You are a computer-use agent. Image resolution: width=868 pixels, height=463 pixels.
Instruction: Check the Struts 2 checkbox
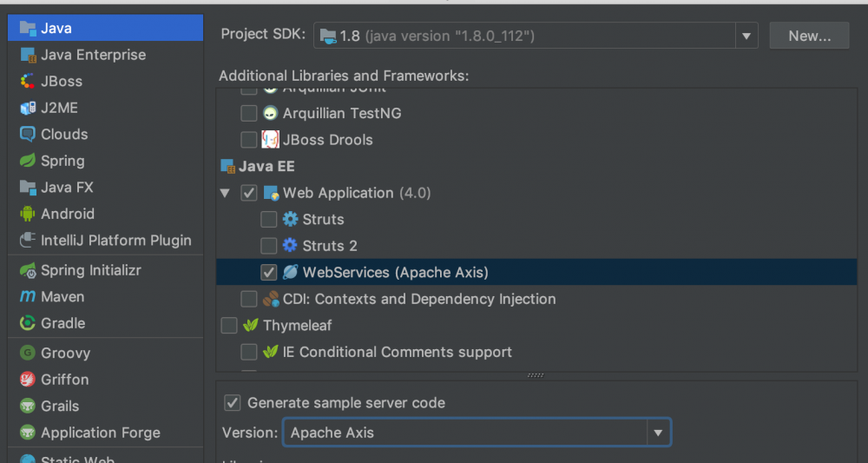pyautogui.click(x=268, y=245)
